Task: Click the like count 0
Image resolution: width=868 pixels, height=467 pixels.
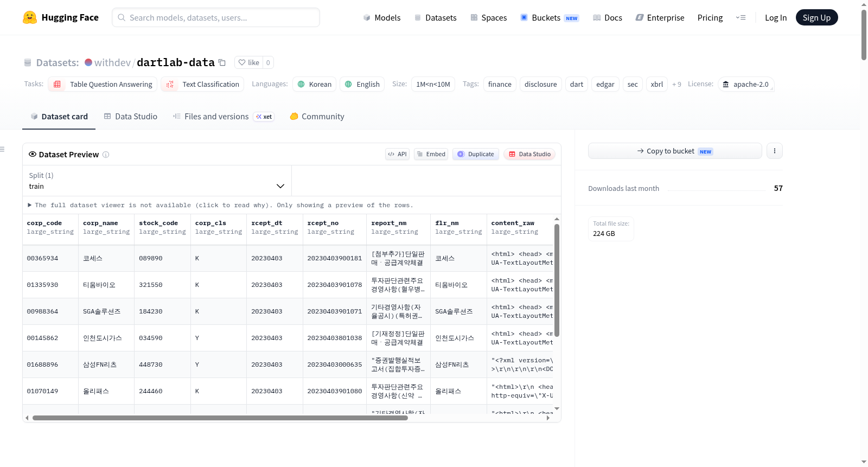Action: [x=268, y=62]
